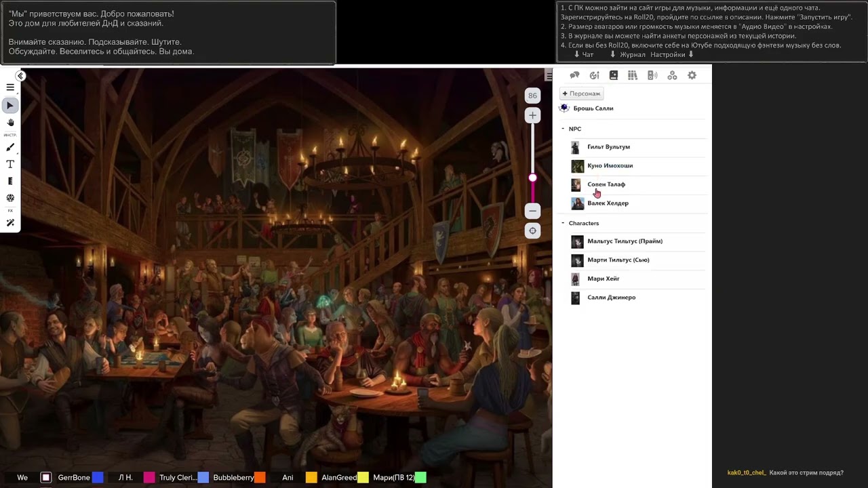
Task: Switch to the Collections tab
Action: click(x=672, y=75)
